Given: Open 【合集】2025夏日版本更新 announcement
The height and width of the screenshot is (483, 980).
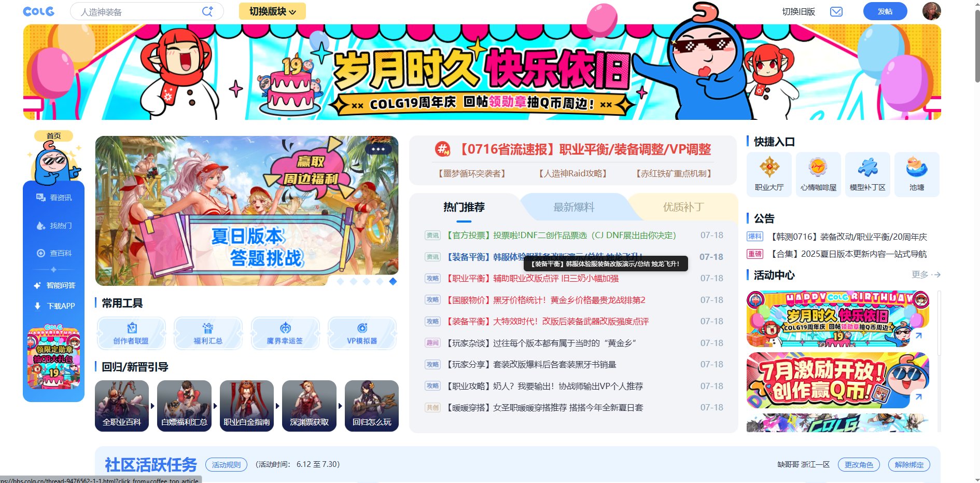Looking at the screenshot, I should [x=848, y=254].
